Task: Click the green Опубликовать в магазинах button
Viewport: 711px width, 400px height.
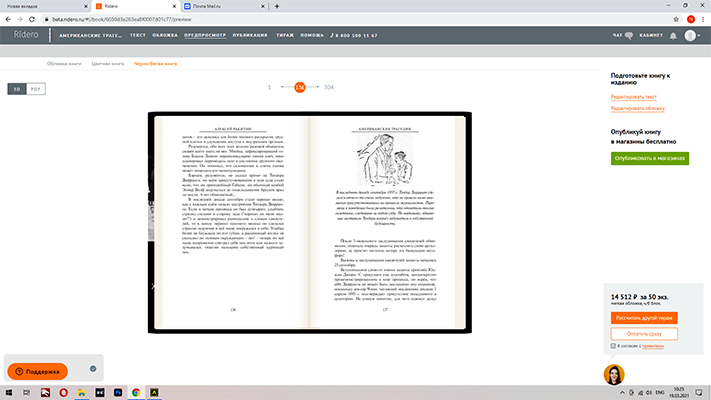Action: tap(650, 158)
